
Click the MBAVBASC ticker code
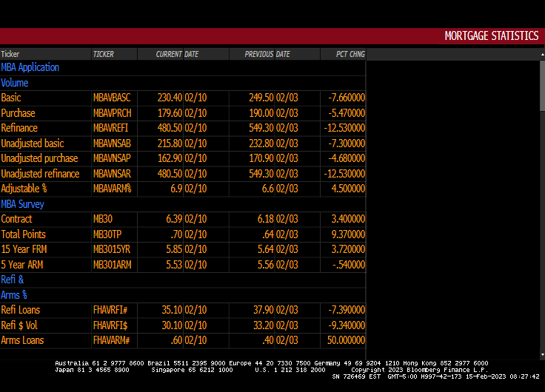coord(112,98)
